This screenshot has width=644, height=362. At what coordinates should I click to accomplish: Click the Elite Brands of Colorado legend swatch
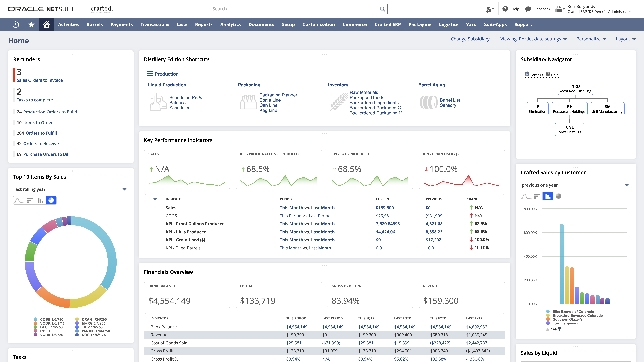click(548, 312)
